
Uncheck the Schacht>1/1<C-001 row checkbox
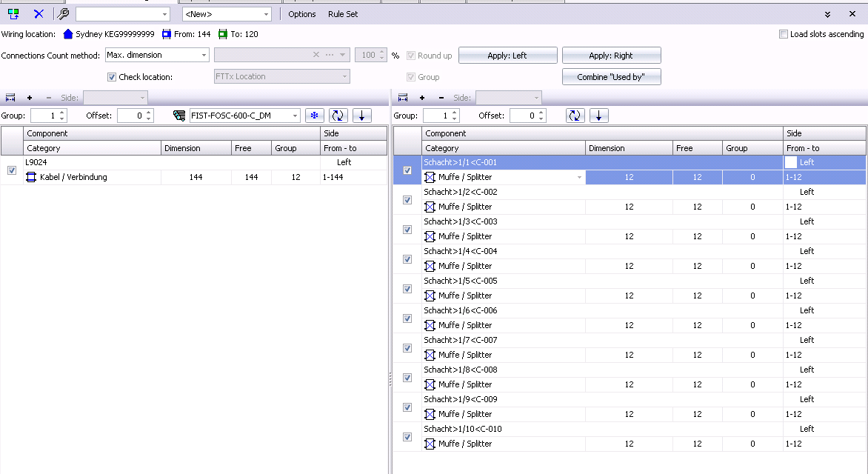click(407, 170)
